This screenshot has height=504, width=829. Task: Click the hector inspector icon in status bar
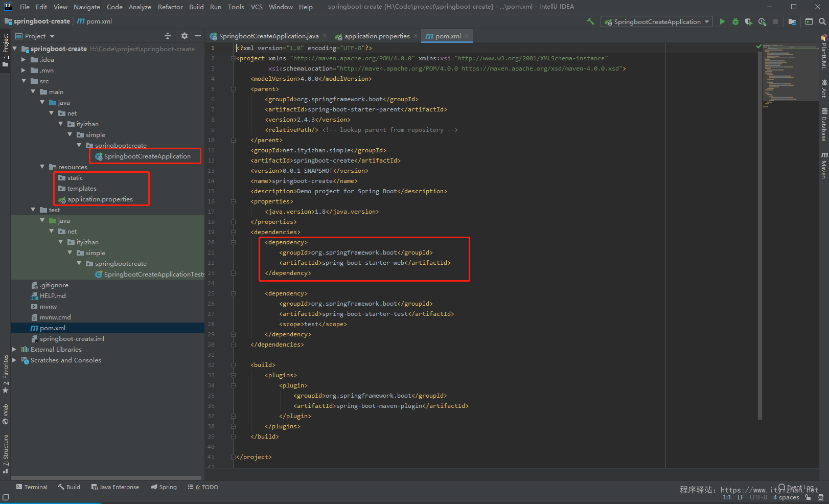(x=821, y=497)
